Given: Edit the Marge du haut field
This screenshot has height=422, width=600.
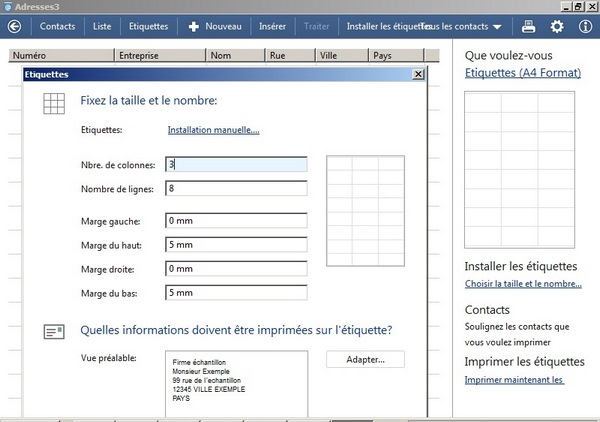Looking at the screenshot, I should (x=236, y=245).
